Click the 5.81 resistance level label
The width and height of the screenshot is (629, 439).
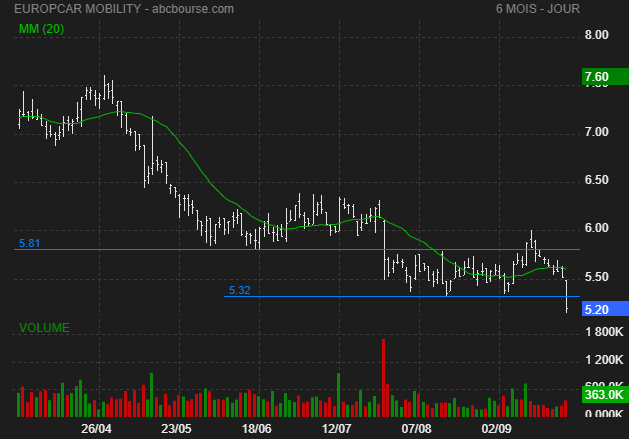pyautogui.click(x=29, y=243)
